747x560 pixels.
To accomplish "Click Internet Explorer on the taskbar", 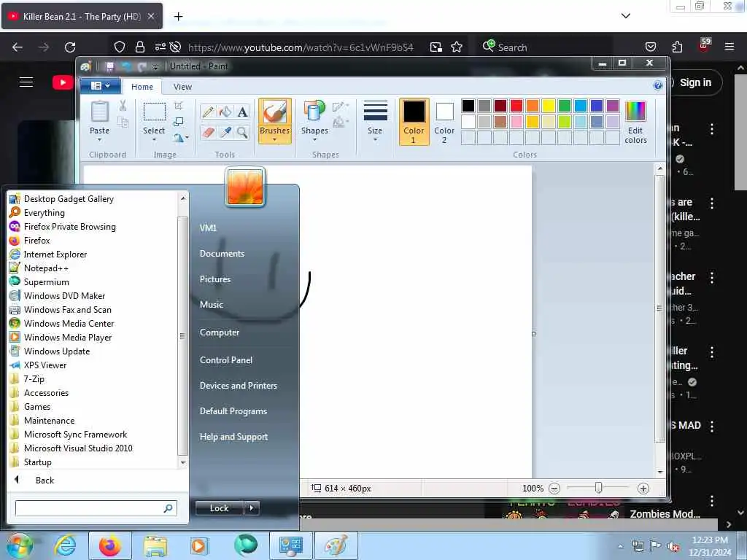I will click(x=65, y=545).
